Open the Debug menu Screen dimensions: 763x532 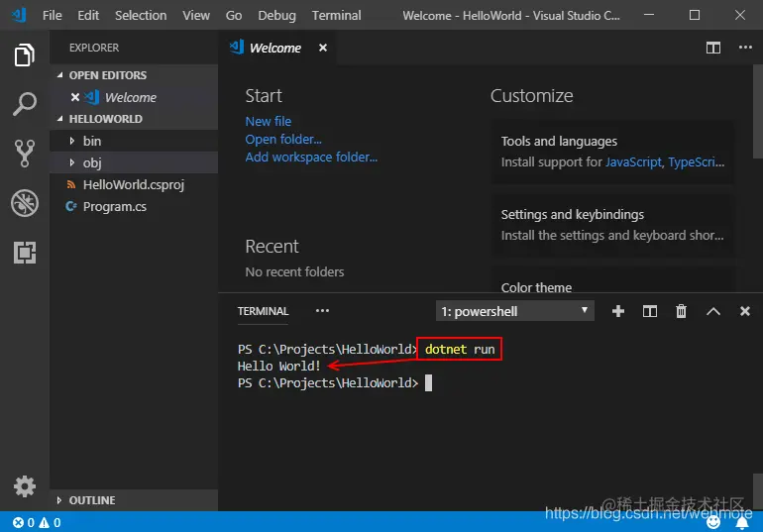[276, 16]
